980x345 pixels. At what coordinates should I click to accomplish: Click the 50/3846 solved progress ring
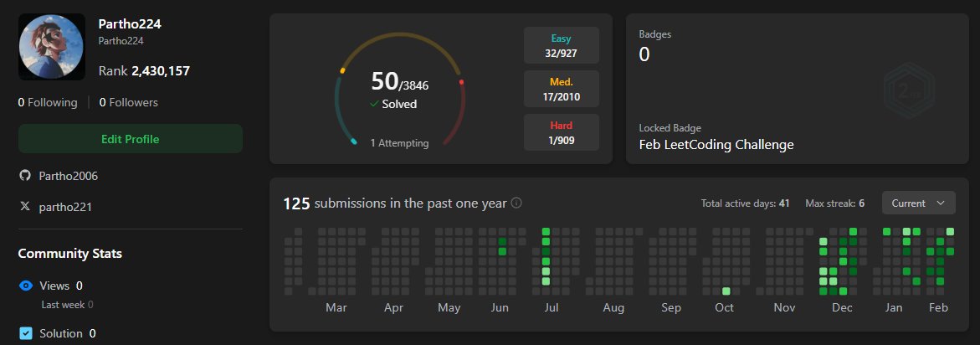[400, 89]
